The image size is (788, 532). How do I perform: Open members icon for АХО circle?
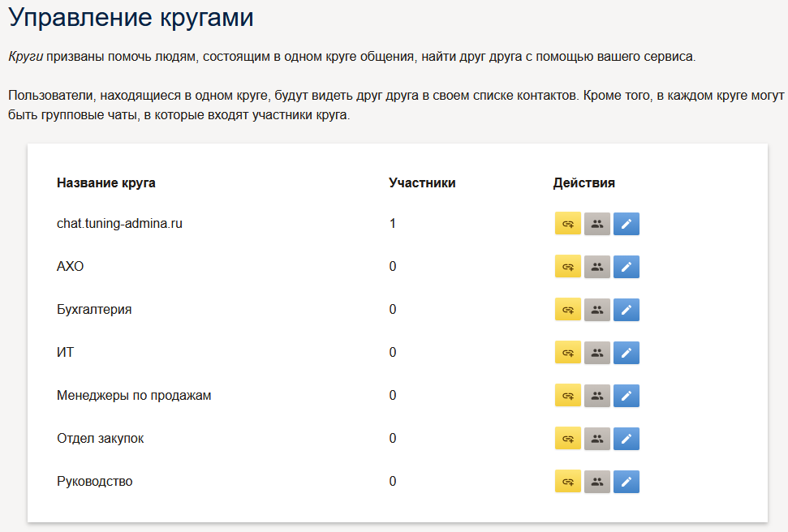(597, 267)
